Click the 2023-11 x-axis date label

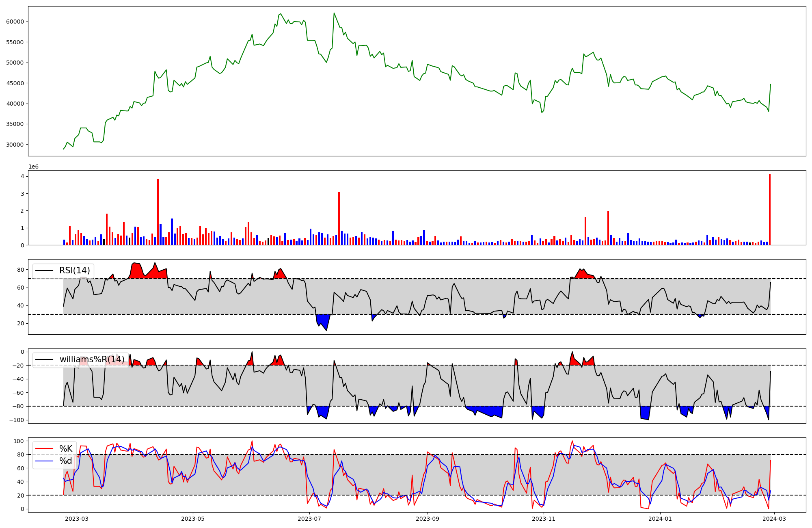[x=544, y=519]
